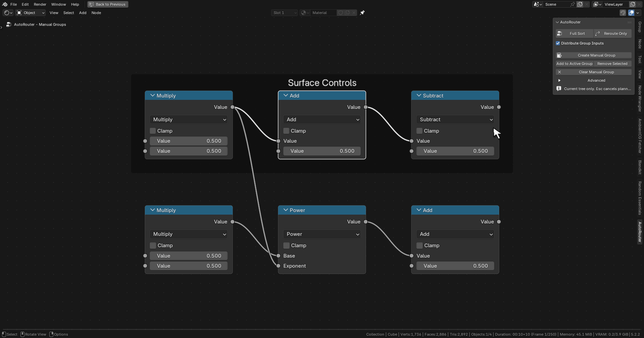Switch to the Blenderkit sidebar tab
This screenshot has height=338, width=644.
click(640, 167)
